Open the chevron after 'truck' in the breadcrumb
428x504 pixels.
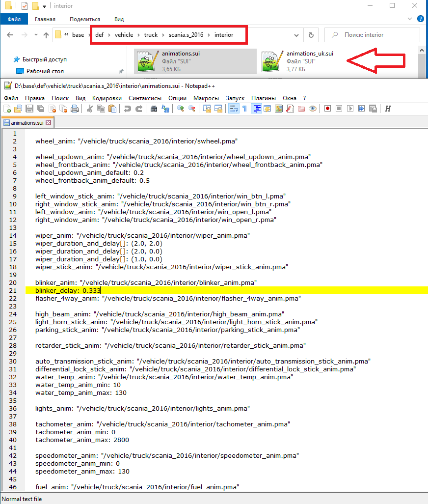coord(163,35)
